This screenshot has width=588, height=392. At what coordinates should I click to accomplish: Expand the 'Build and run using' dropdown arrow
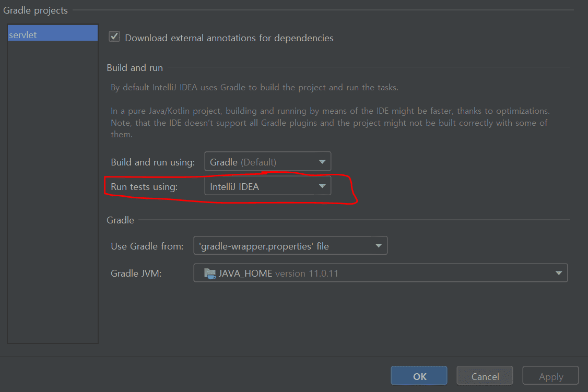coord(322,162)
